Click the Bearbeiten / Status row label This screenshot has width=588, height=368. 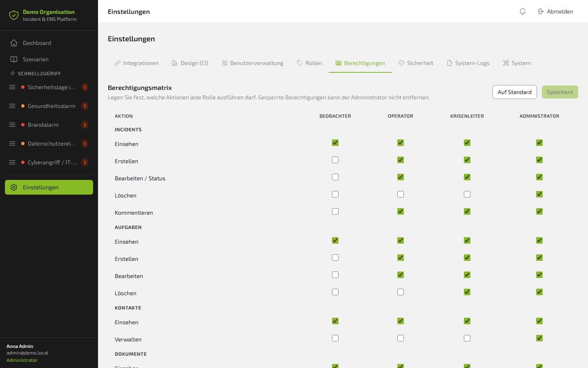pyautogui.click(x=140, y=178)
